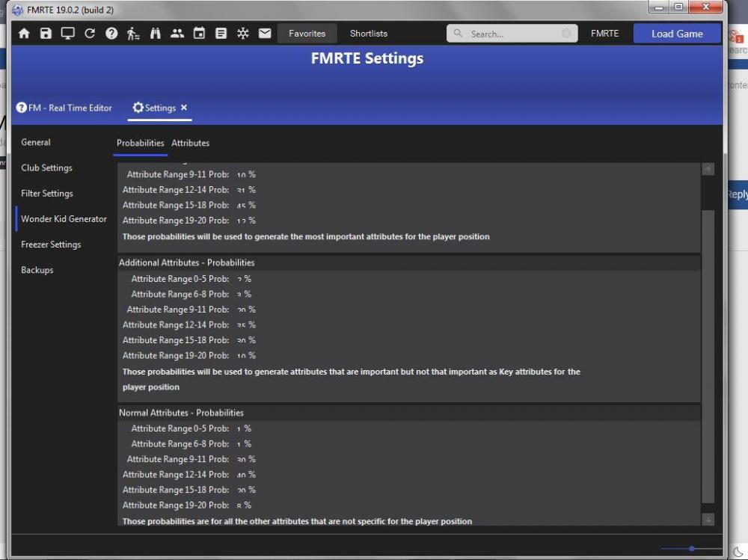Open Help from the toolbar question mark
Screen dimensions: 748x560
coord(111,34)
